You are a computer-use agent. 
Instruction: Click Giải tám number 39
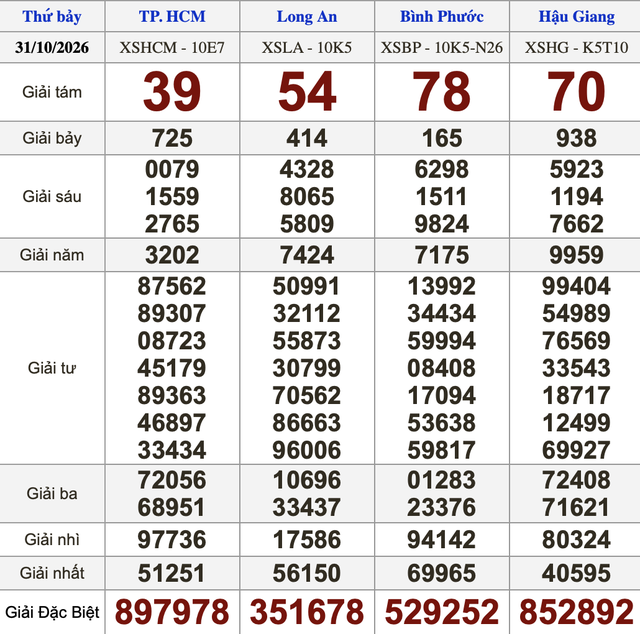click(172, 91)
